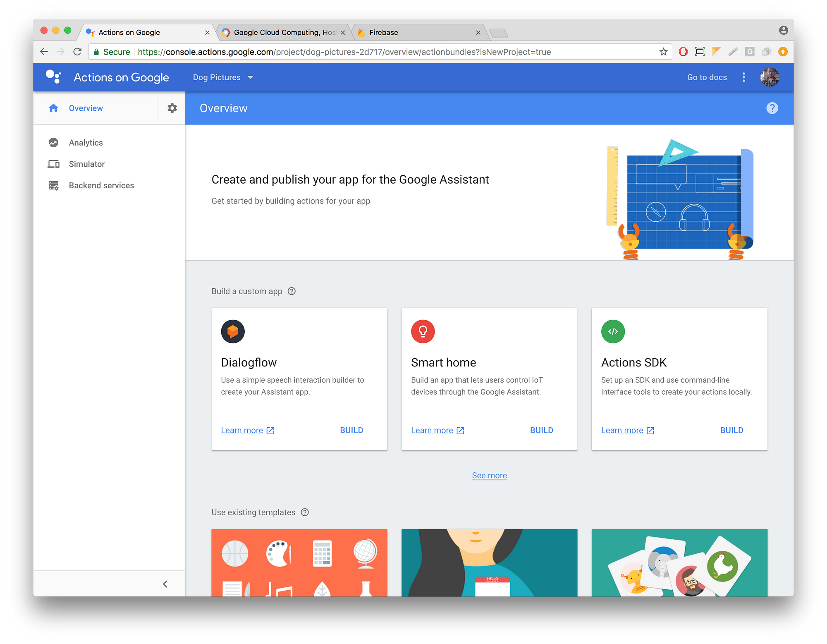Click the Dialogflow icon
Image resolution: width=827 pixels, height=644 pixels.
click(x=233, y=331)
